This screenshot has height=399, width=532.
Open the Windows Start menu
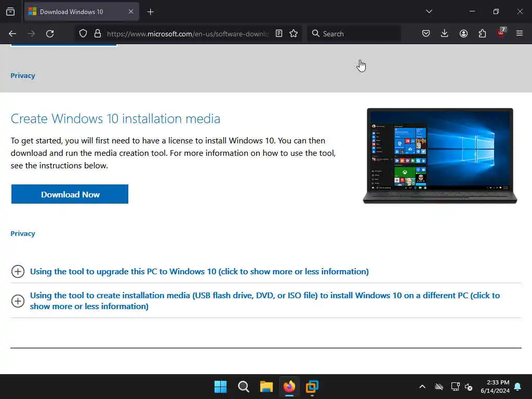[x=220, y=387]
